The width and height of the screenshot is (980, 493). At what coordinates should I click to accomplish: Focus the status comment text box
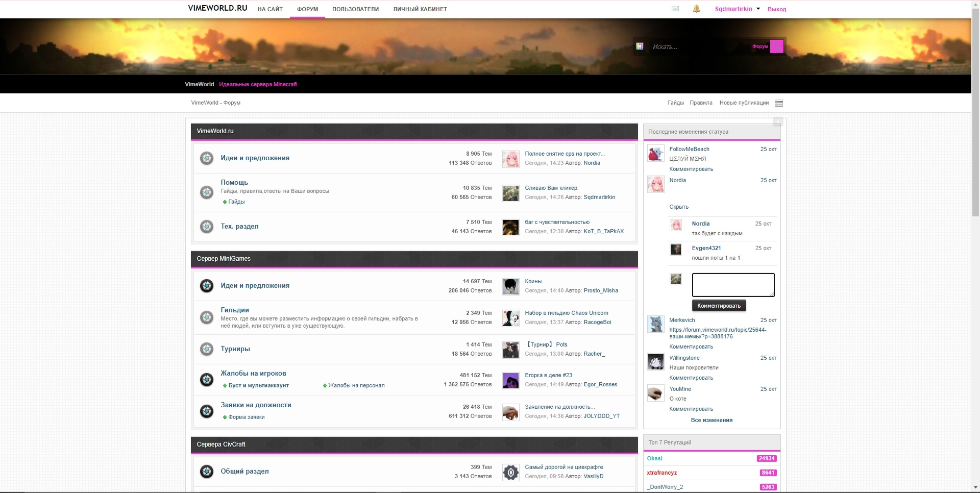(x=733, y=285)
